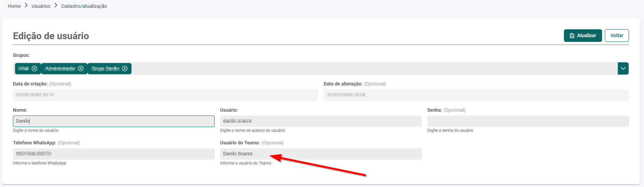
Task: Click the Atualizar button label
Action: (586, 35)
